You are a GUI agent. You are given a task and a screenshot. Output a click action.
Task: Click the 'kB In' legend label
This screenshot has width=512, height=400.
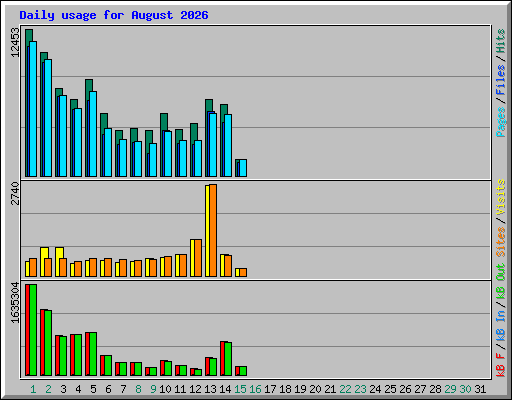click(x=501, y=326)
